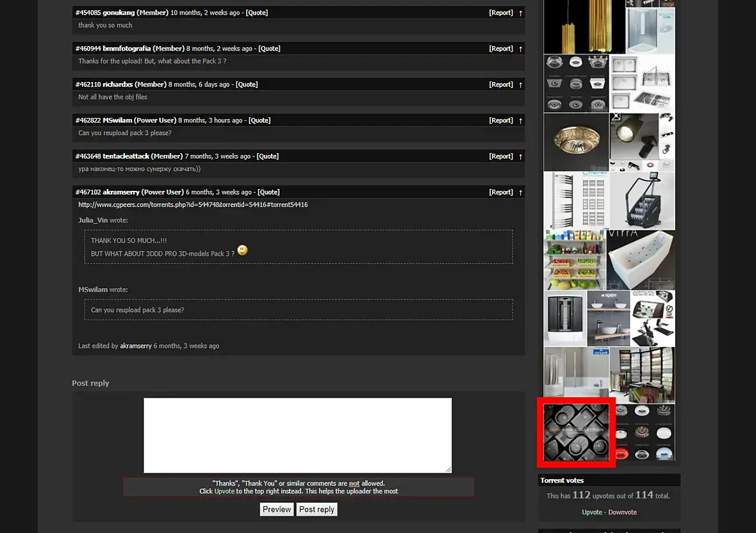The height and width of the screenshot is (533, 756).
Task: Open akramserry's profile from comment #467102 header
Action: coord(121,192)
